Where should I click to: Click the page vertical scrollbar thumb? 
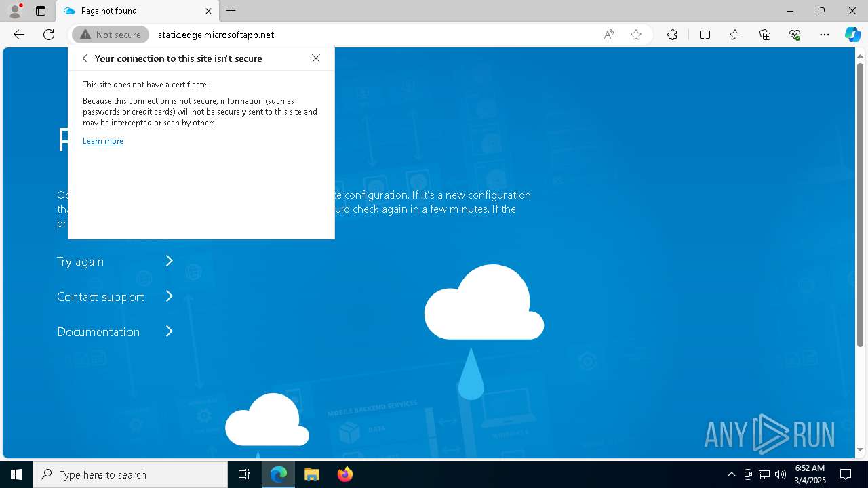tap(860, 205)
